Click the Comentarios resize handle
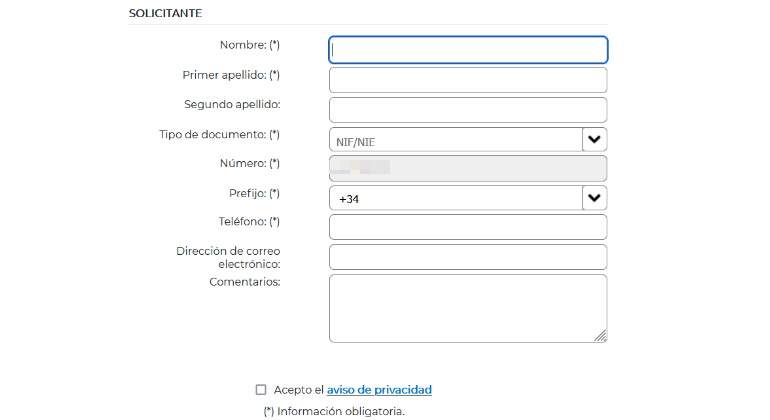This screenshot has width=770, height=420. point(601,336)
